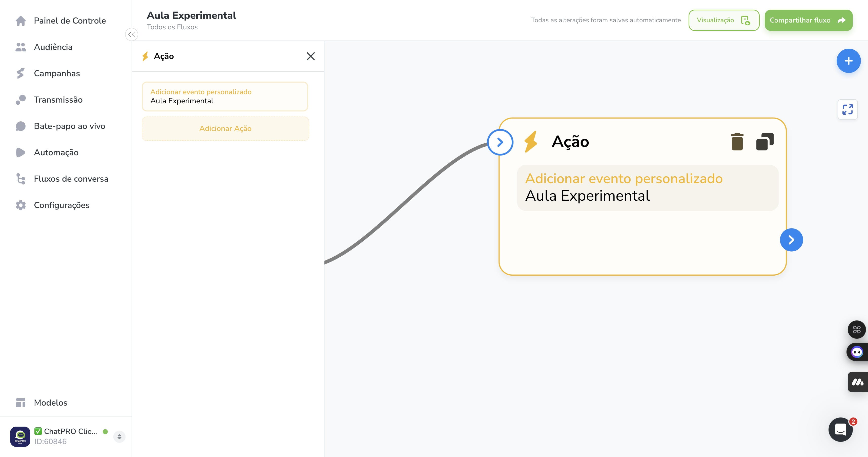The width and height of the screenshot is (868, 457).
Task: Click the Adicionar Ação button
Action: (225, 128)
